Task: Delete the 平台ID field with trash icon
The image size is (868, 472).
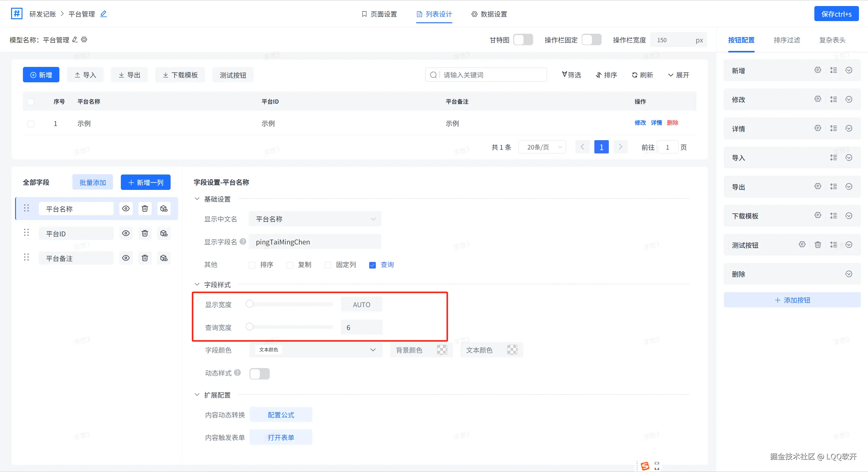Action: (145, 233)
